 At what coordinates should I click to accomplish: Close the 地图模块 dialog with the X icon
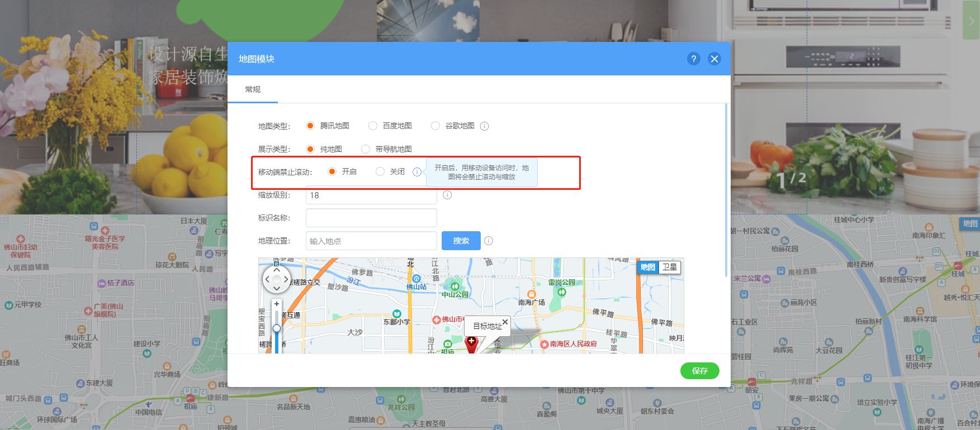[x=714, y=59]
